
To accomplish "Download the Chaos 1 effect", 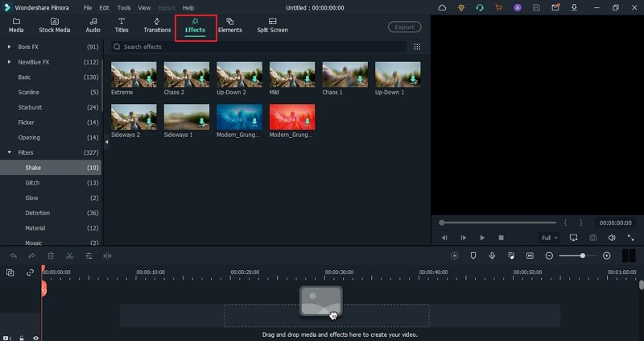I will (x=360, y=79).
